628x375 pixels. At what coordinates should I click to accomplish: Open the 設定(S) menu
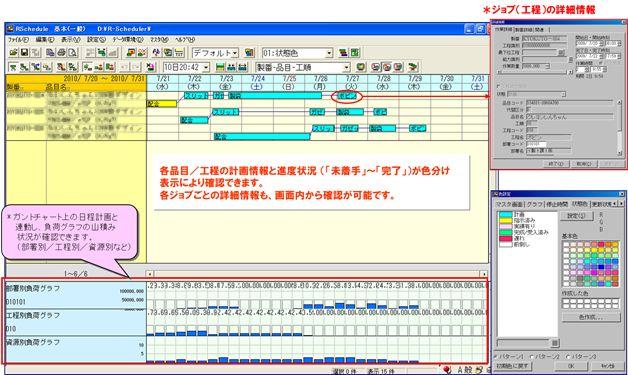click(97, 40)
